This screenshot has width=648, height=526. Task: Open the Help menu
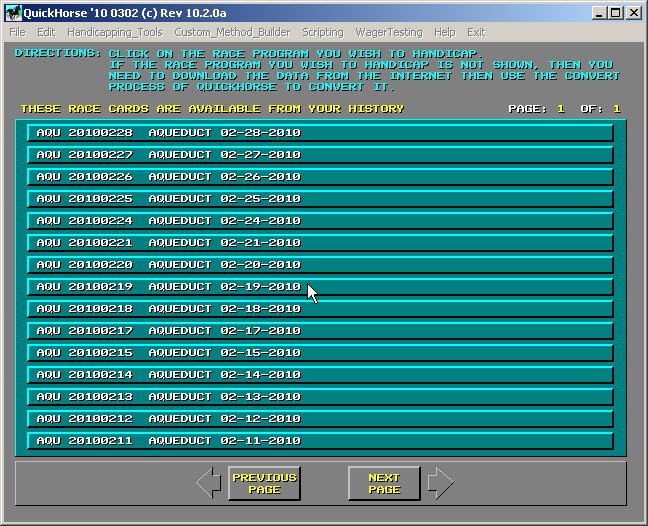(x=444, y=33)
